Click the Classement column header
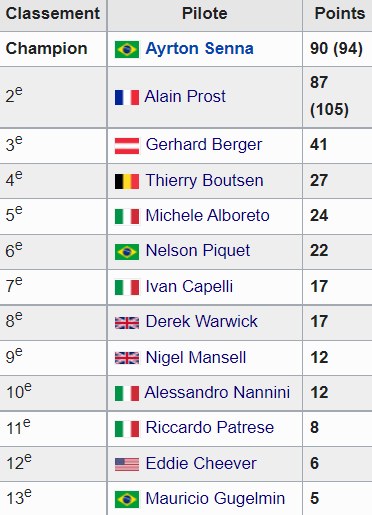 53,14
